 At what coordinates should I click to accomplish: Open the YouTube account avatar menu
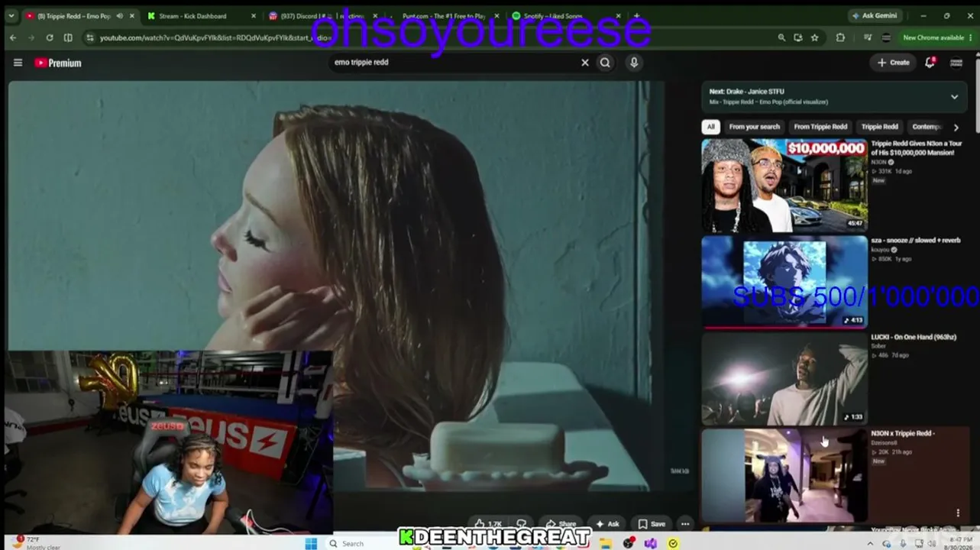point(956,63)
